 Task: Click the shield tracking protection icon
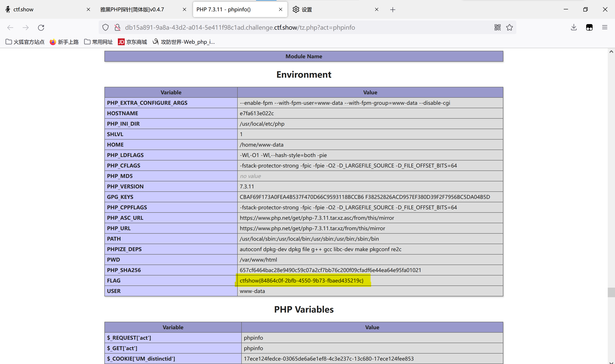105,28
